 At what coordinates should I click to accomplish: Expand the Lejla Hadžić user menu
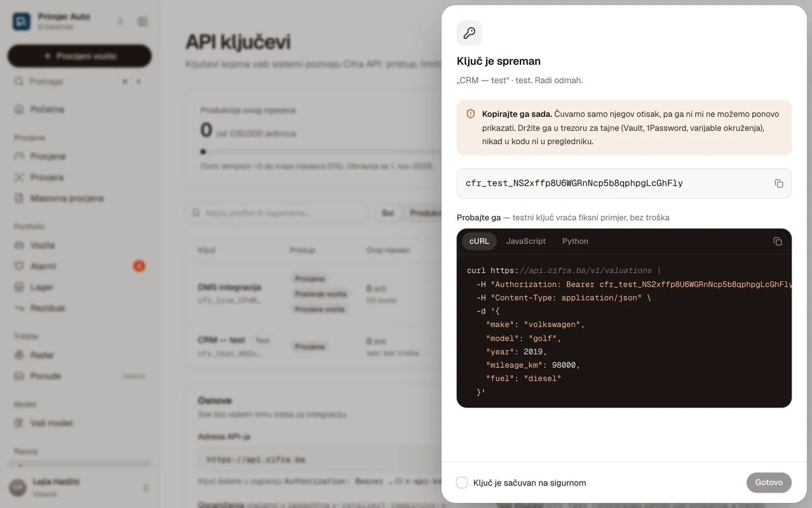80,487
